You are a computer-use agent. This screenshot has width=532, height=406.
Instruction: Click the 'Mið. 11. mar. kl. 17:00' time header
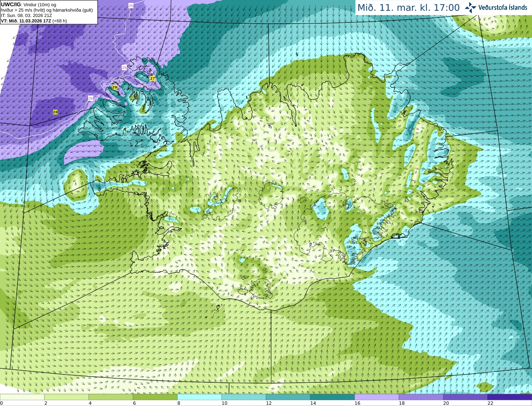(409, 7)
